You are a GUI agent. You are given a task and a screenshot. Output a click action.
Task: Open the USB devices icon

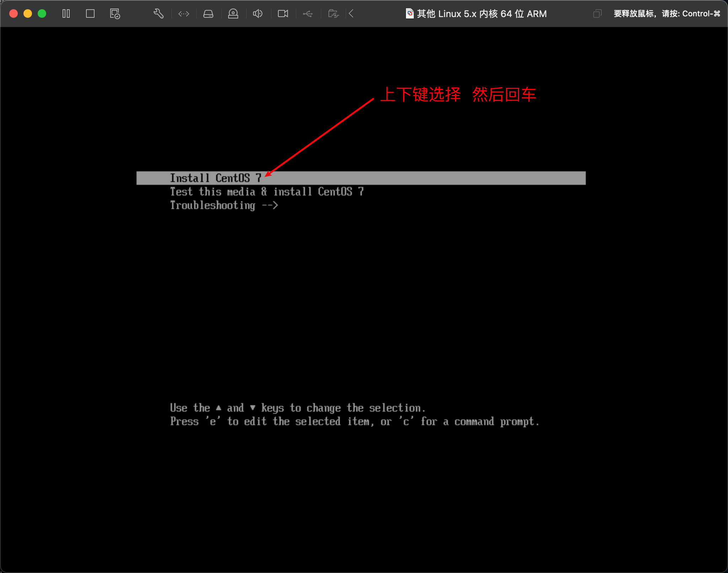308,14
